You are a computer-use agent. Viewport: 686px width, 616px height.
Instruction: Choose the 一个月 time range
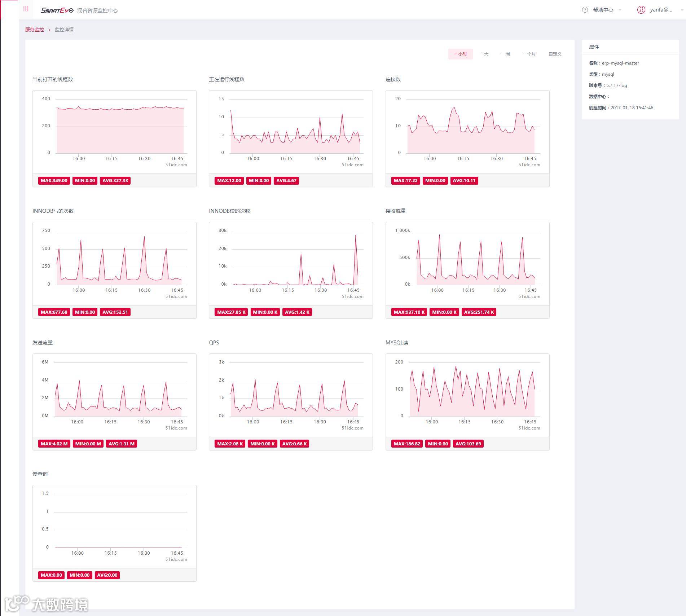[529, 54]
